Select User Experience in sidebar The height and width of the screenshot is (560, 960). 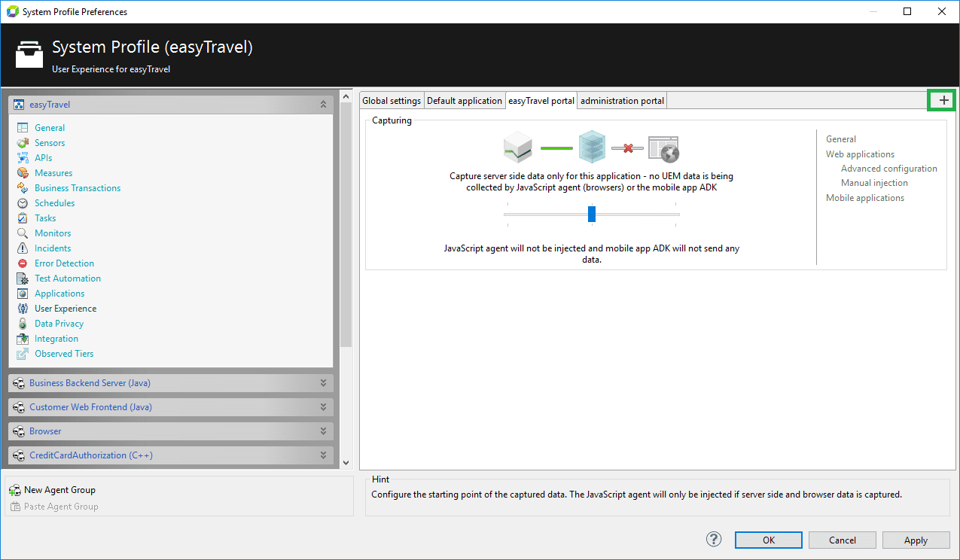tap(66, 309)
